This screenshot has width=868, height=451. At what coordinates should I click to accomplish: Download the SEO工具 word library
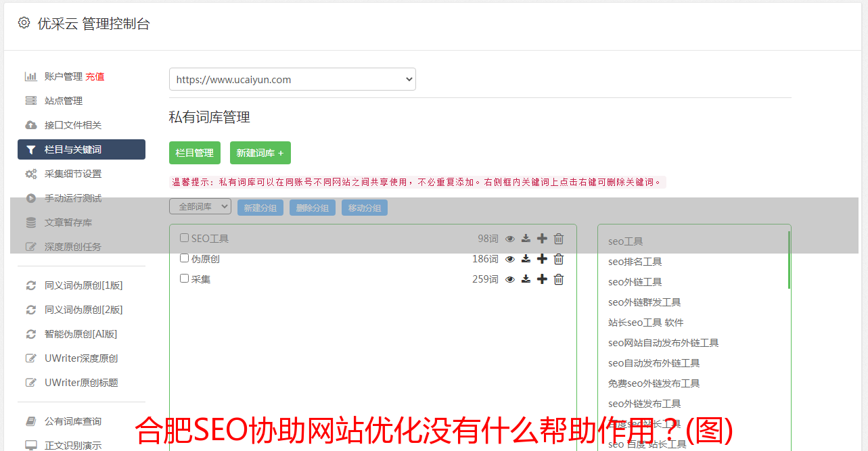click(x=526, y=239)
